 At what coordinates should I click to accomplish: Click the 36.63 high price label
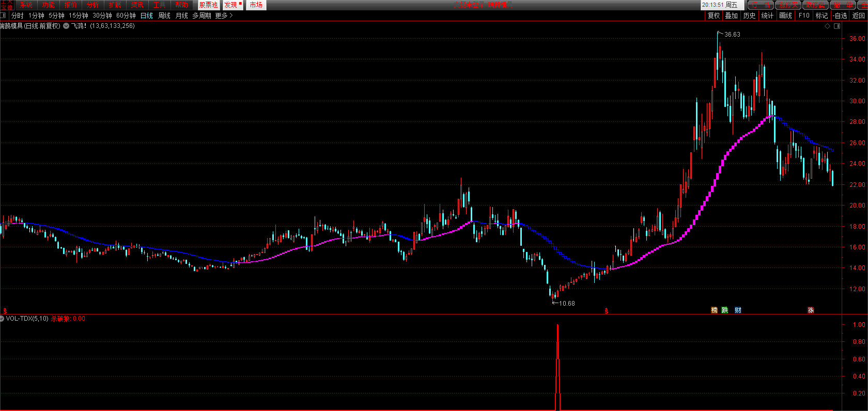click(x=732, y=35)
